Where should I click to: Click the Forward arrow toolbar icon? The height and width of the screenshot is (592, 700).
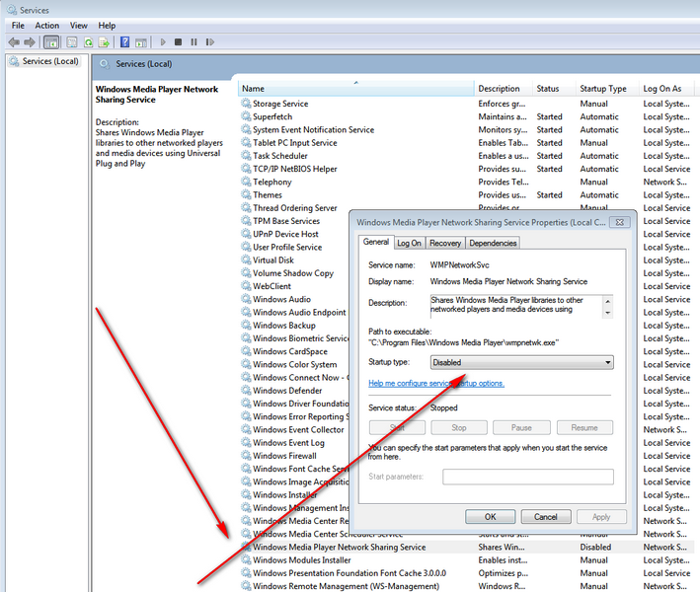coord(30,42)
